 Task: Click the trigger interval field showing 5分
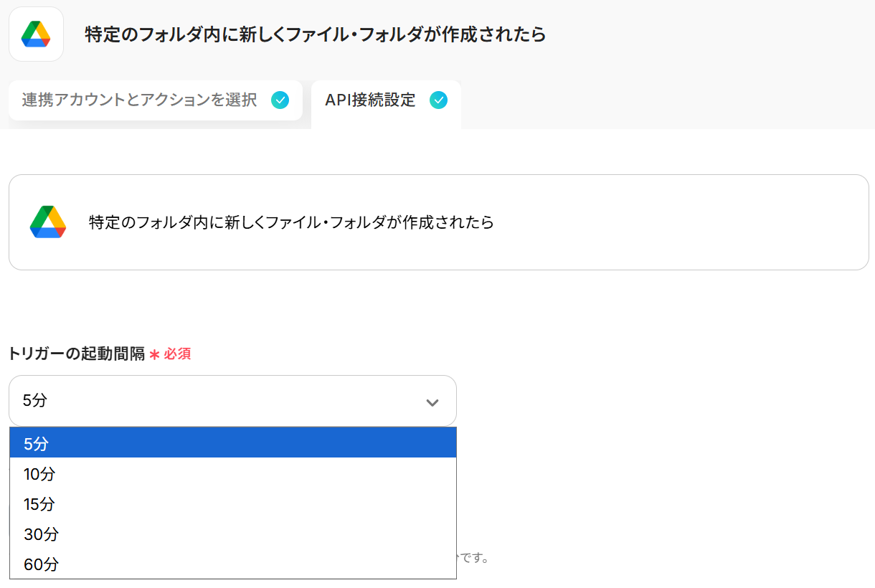[x=215, y=401]
